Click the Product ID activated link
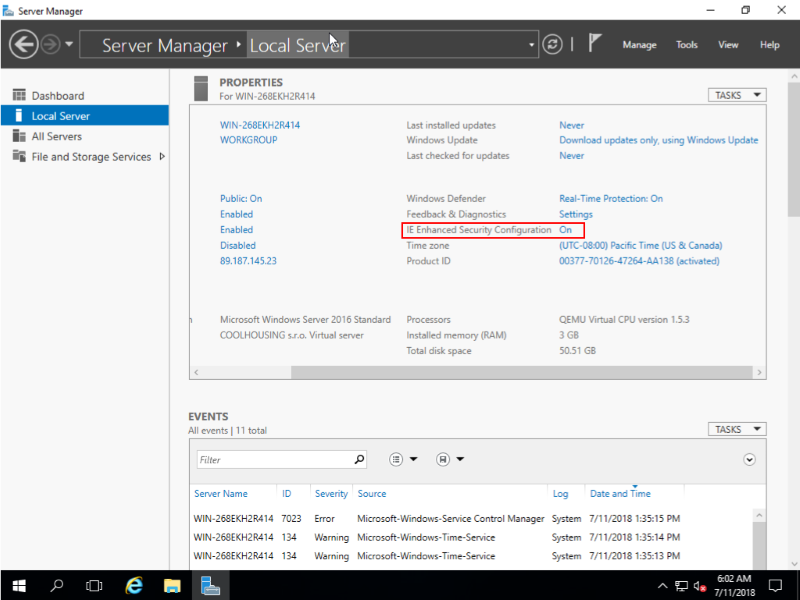The height and width of the screenshot is (600, 800). (x=639, y=261)
